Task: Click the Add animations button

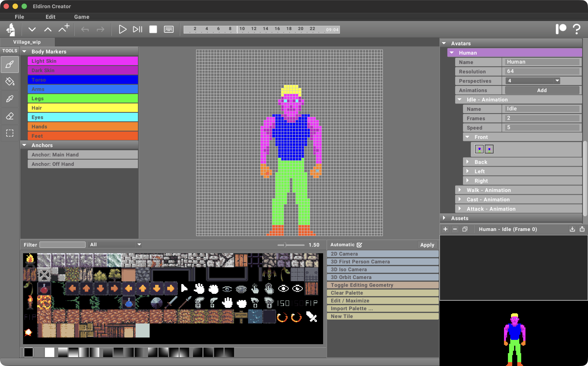Action: [x=542, y=90]
